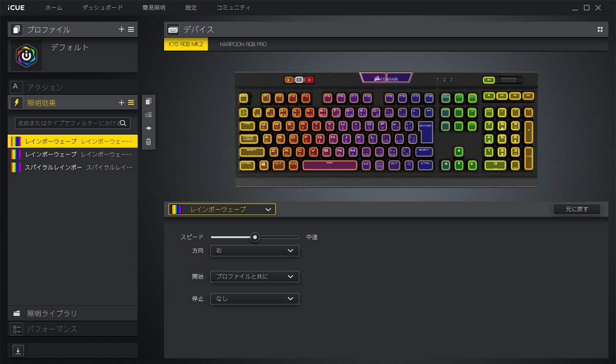616x364 pixels.
Task: Open the direction dropdown set to Right
Action: 255,251
